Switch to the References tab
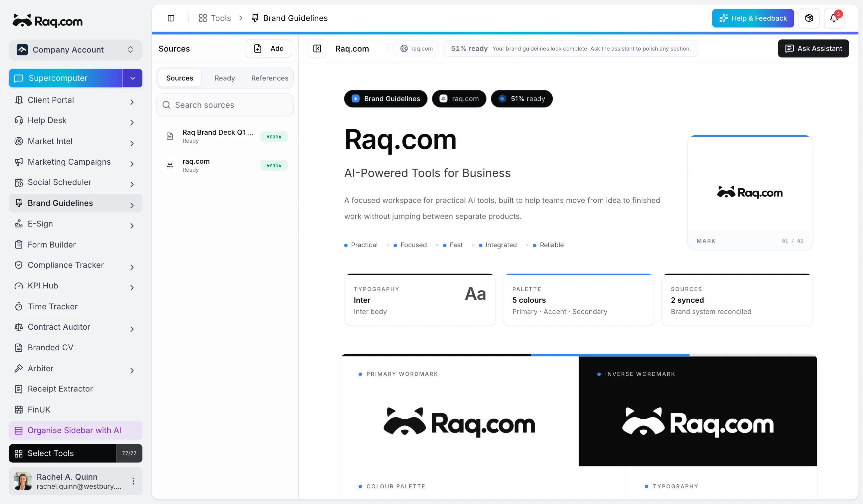Image resolution: width=863 pixels, height=504 pixels. tap(269, 78)
